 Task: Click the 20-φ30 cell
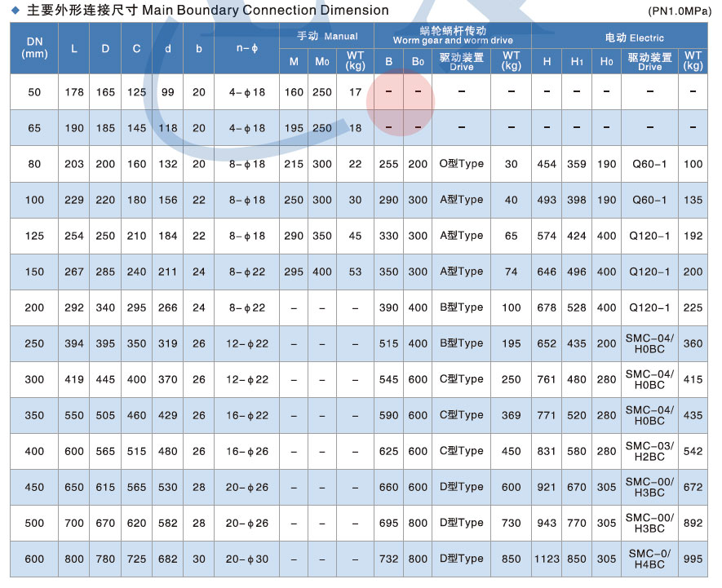(247, 559)
